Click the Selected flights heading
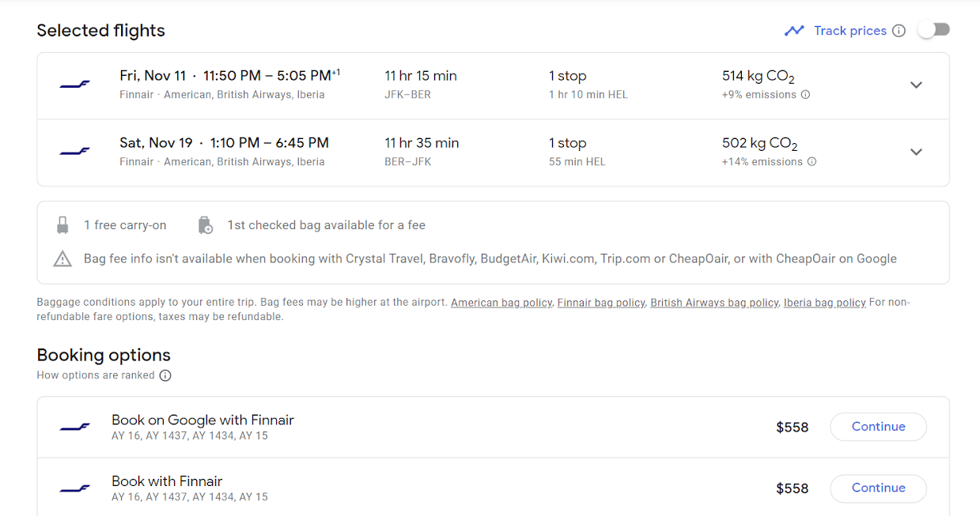The height and width of the screenshot is (516, 980). [x=100, y=30]
